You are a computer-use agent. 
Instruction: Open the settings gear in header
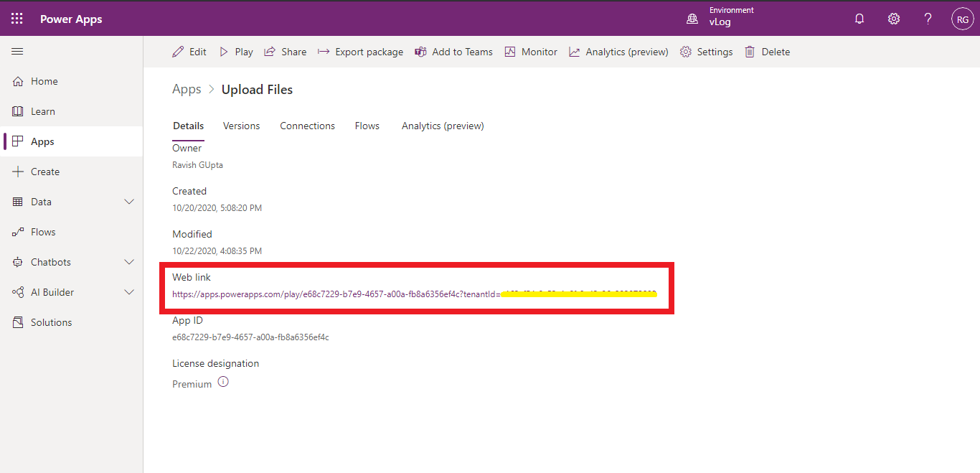click(894, 19)
